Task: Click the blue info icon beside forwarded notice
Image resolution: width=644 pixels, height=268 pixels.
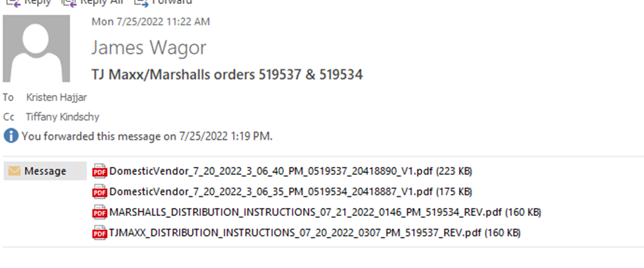Action: [x=11, y=136]
